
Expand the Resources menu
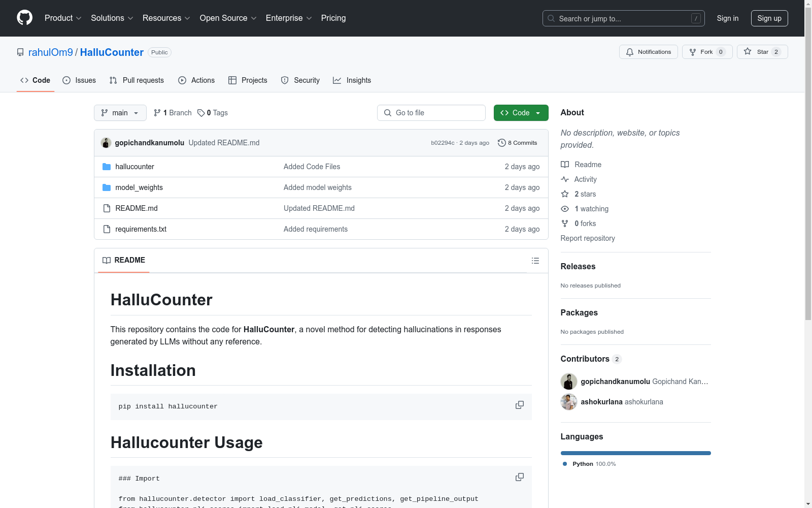pyautogui.click(x=166, y=18)
